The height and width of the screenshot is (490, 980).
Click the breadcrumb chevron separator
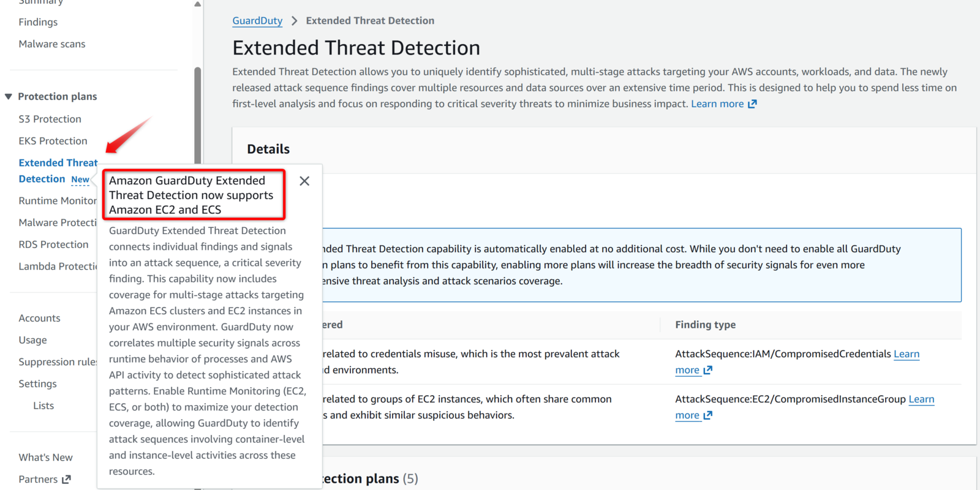(x=295, y=21)
